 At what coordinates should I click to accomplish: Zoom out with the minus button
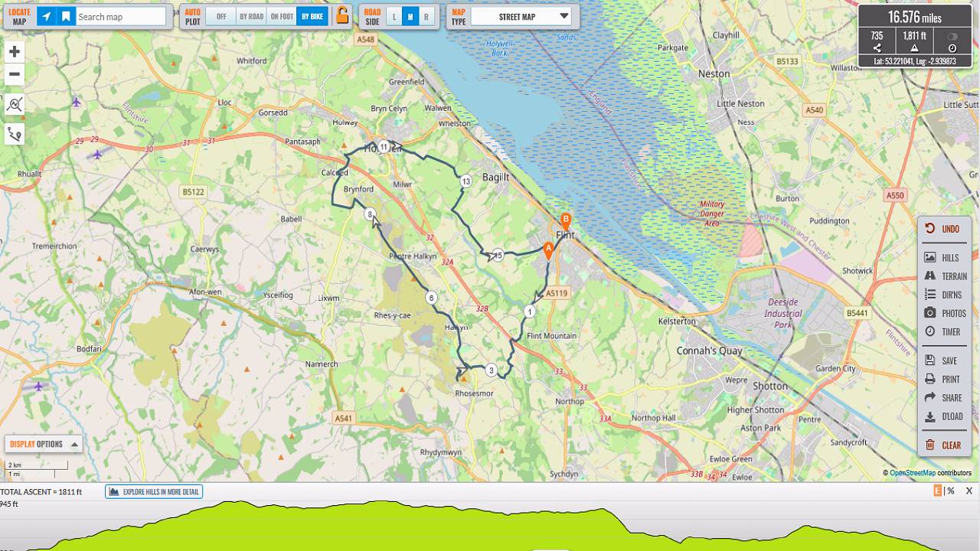click(14, 74)
